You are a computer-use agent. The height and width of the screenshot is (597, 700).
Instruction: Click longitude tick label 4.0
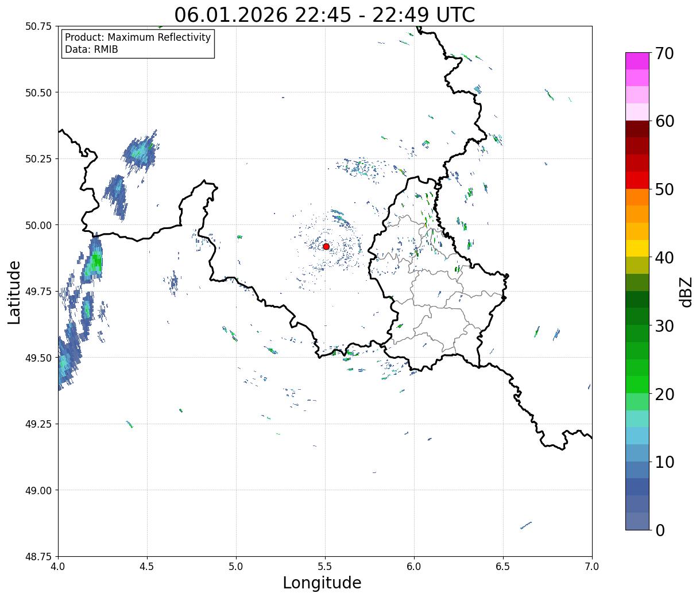(58, 567)
